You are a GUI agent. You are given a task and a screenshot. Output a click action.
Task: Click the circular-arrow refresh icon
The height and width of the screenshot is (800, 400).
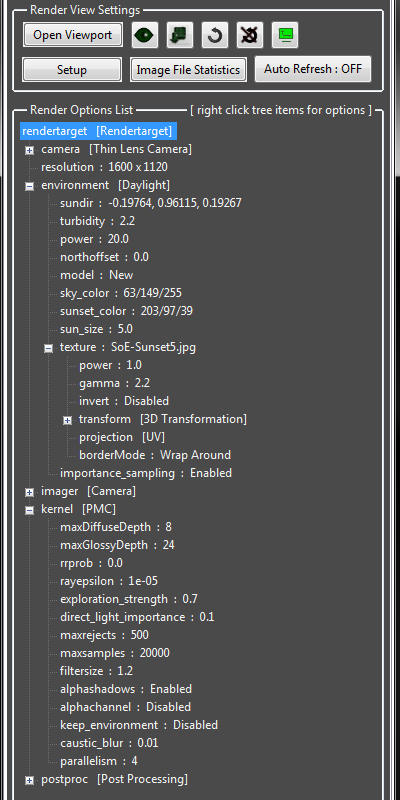(x=215, y=35)
